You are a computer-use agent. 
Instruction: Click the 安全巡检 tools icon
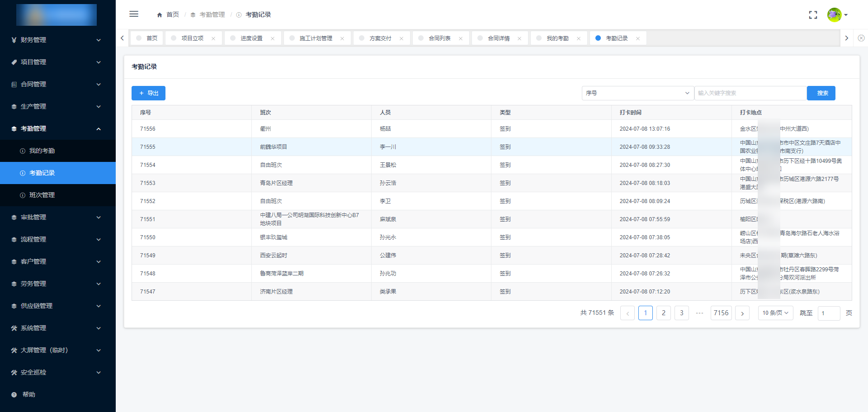coord(14,372)
